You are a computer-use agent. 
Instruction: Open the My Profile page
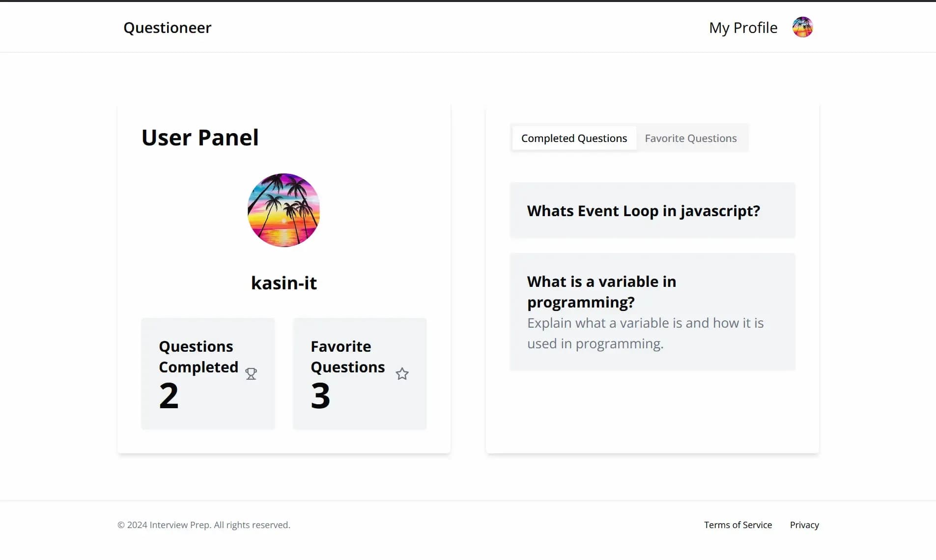pyautogui.click(x=742, y=28)
